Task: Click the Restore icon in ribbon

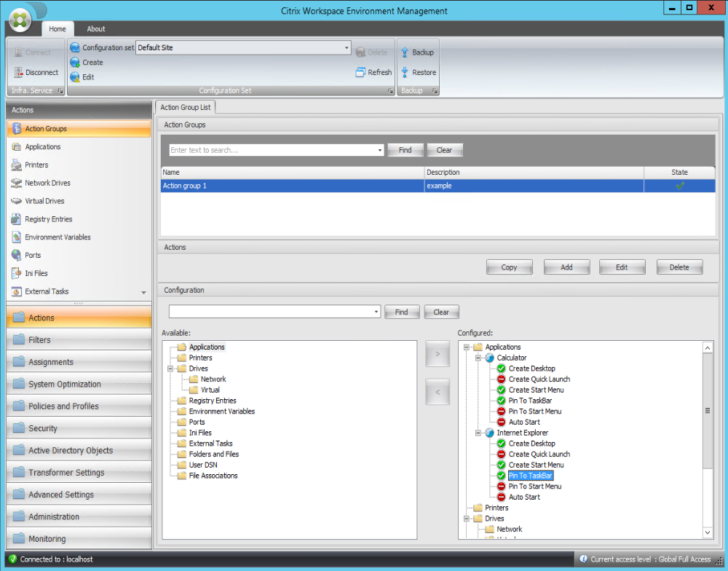Action: coord(405,73)
